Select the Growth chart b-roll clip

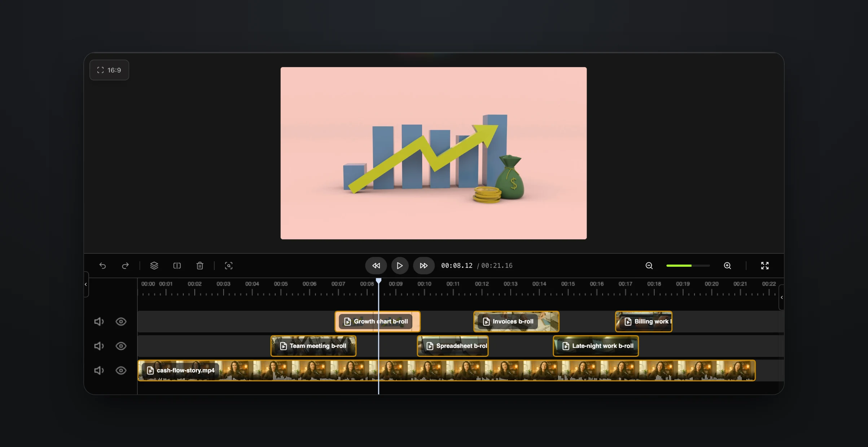tap(377, 322)
